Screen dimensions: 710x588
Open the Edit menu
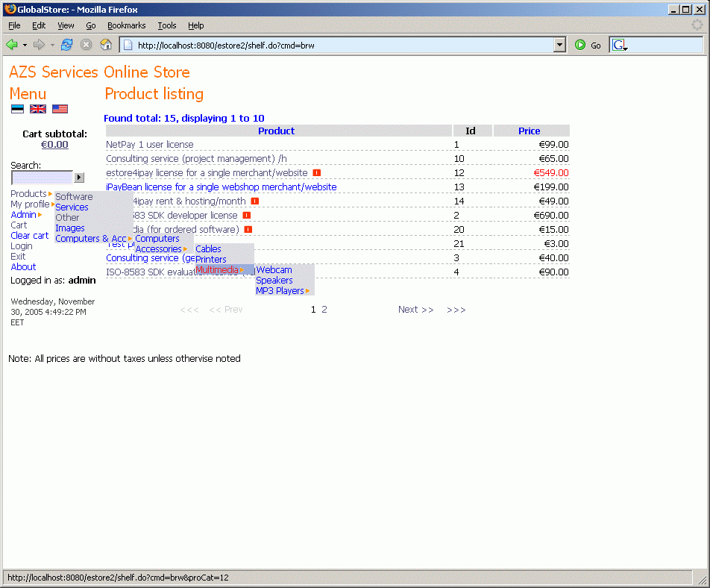pos(39,25)
